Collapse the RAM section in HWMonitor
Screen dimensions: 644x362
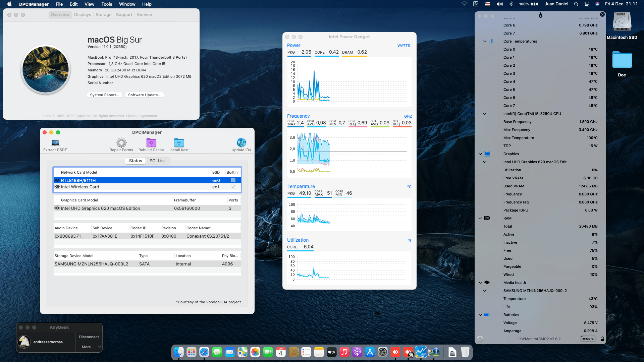(480, 218)
